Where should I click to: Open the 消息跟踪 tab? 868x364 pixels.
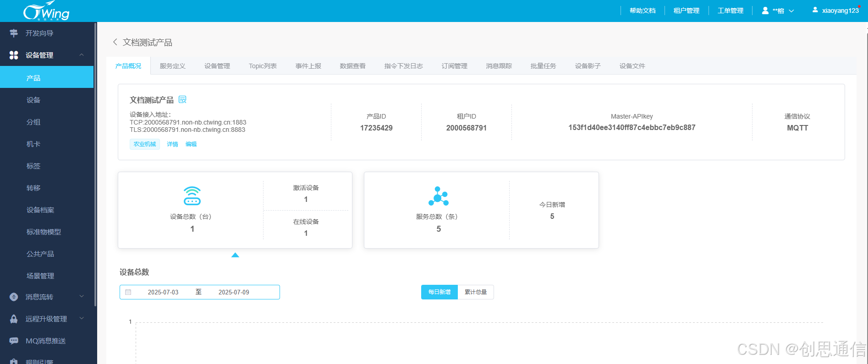coord(499,66)
